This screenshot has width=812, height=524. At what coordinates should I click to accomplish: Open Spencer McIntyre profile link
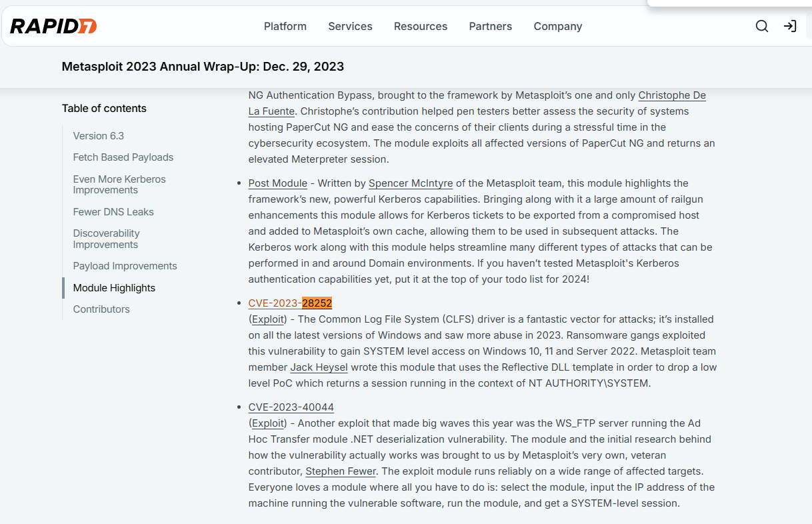tap(411, 183)
